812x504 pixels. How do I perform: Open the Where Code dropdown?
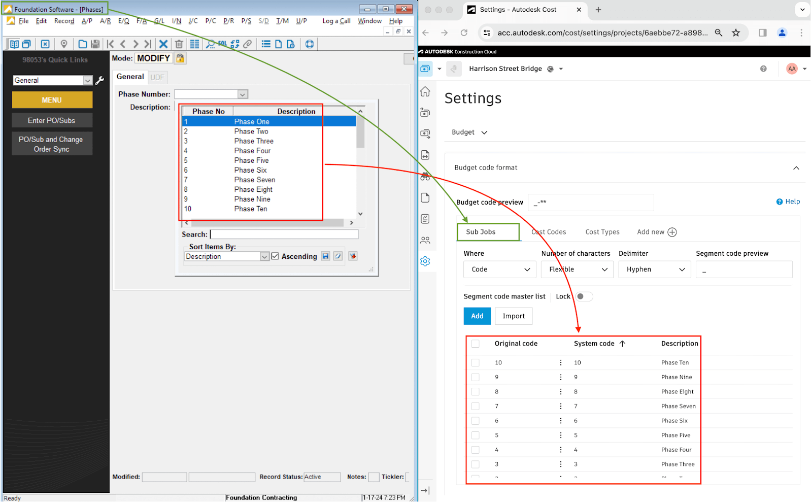500,270
